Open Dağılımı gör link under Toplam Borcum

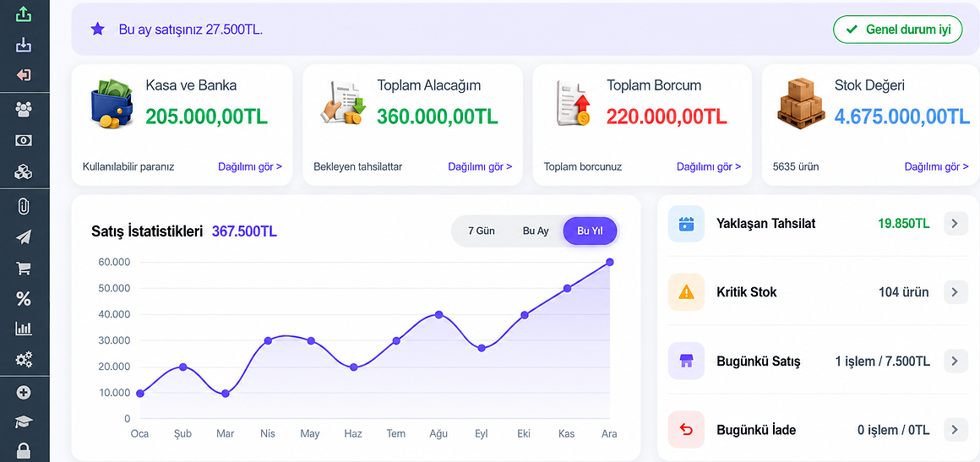(709, 167)
